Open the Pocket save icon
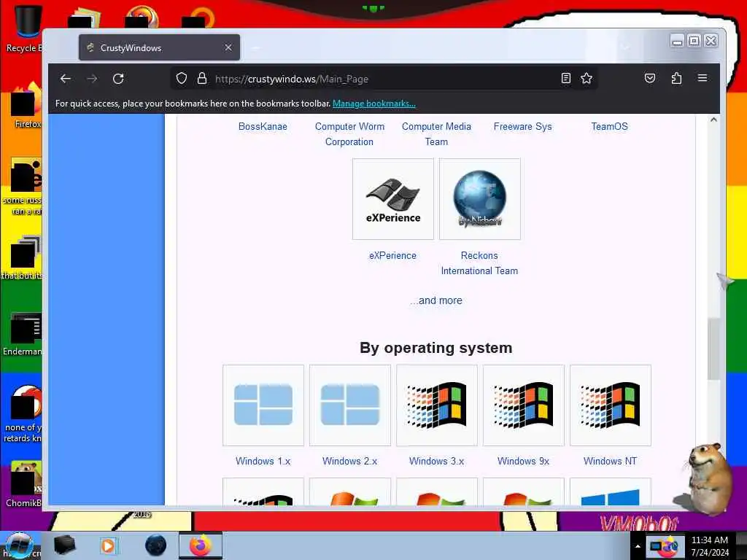 [x=650, y=78]
